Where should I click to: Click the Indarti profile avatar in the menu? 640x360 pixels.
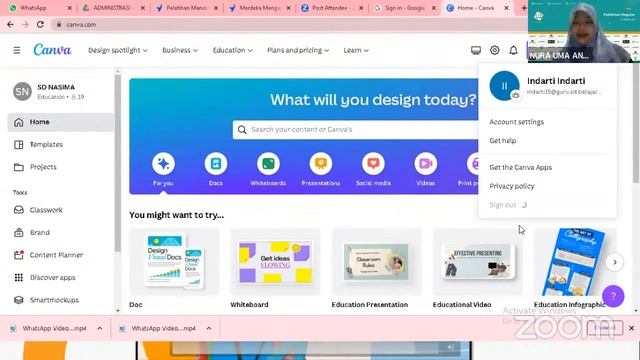tap(504, 86)
